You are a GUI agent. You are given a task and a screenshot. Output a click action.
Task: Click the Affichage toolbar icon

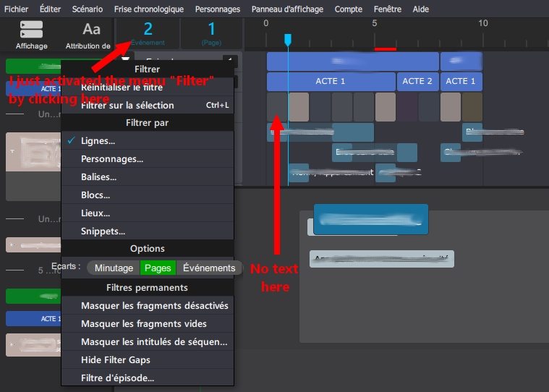[x=32, y=35]
